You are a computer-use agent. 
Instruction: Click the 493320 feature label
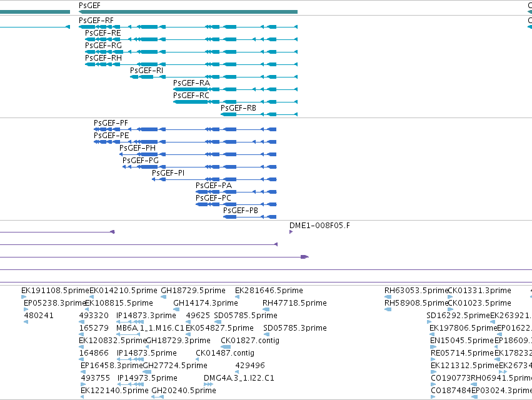(x=94, y=316)
